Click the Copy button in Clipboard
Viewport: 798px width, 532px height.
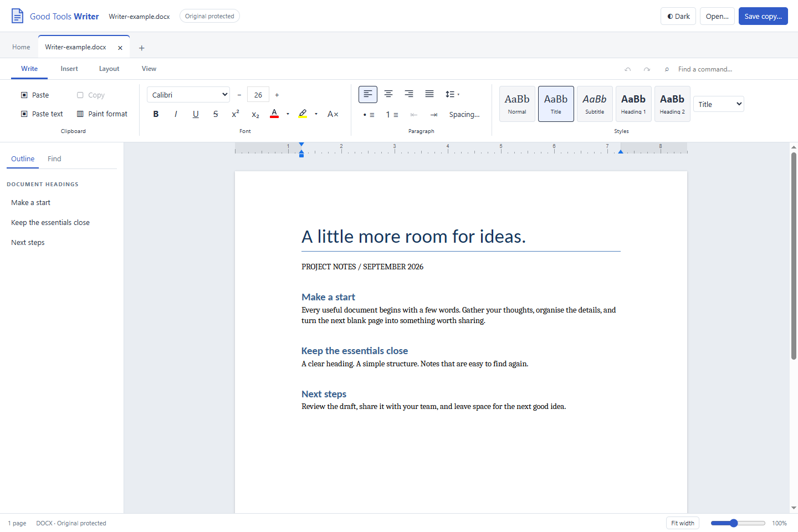91,95
